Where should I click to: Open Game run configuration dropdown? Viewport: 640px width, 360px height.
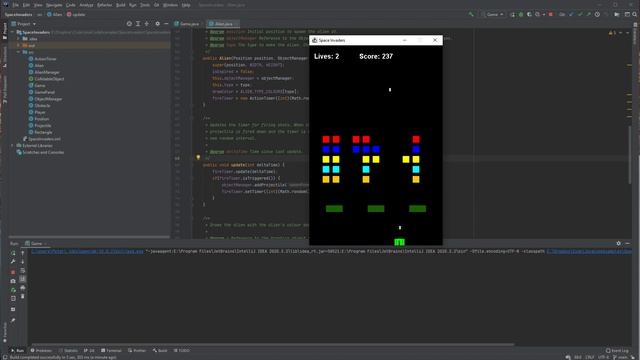click(492, 14)
